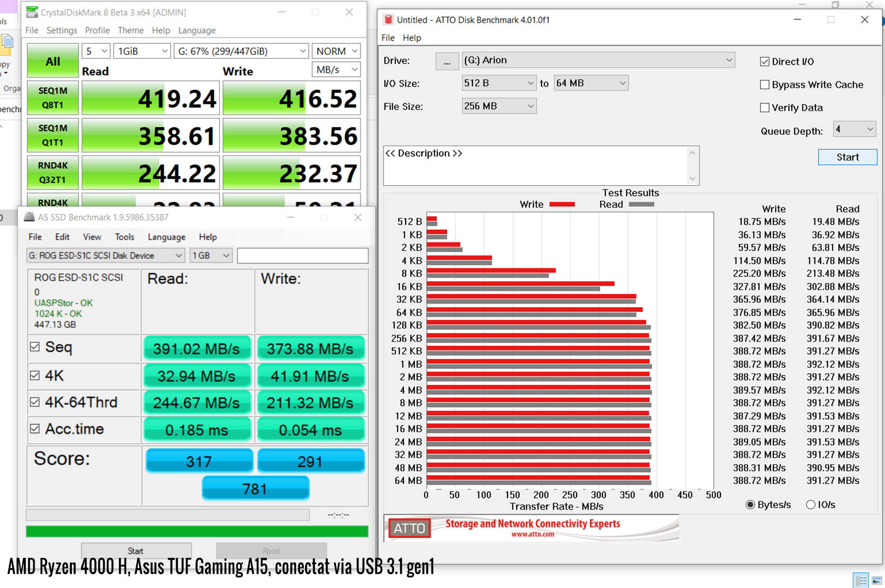Enable Bypass Write Cache option
The image size is (885, 588).
pyautogui.click(x=765, y=85)
